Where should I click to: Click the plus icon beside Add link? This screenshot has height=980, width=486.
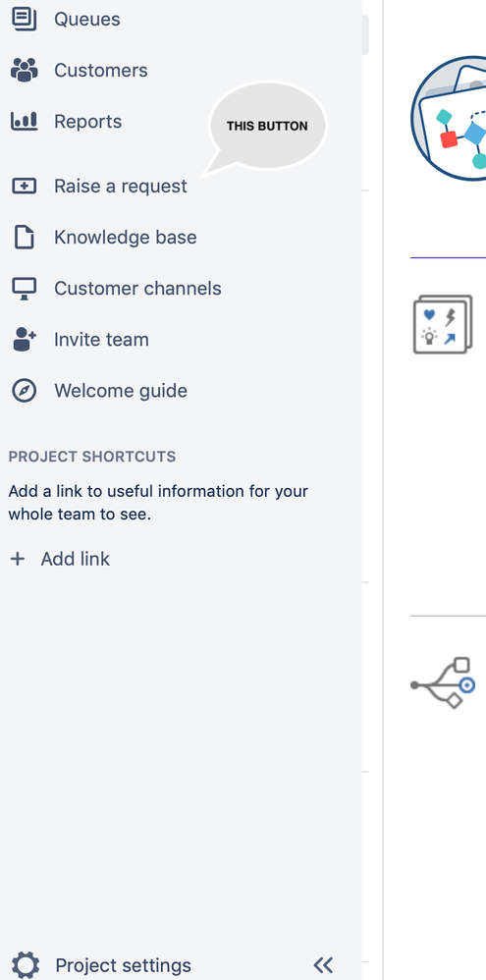tap(18, 559)
